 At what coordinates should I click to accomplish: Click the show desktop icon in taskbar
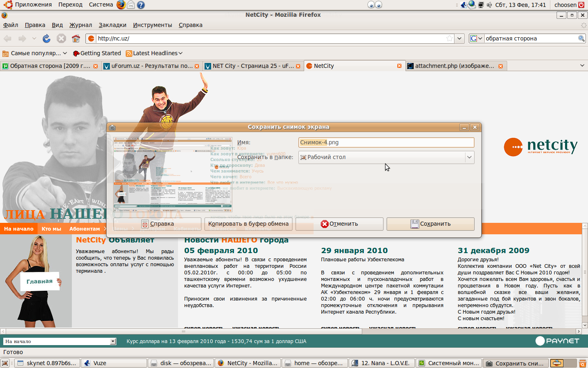pyautogui.click(x=5, y=363)
